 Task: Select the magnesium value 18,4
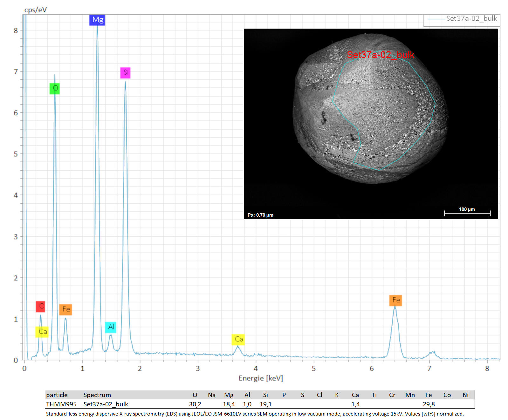click(x=229, y=404)
